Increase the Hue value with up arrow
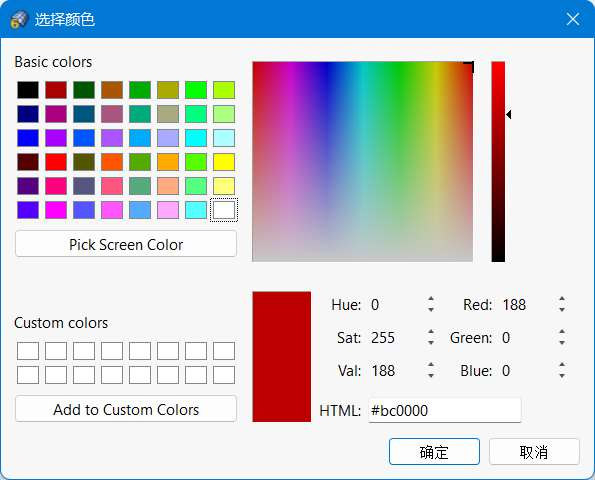Viewport: 595px width, 480px height. coord(431,299)
